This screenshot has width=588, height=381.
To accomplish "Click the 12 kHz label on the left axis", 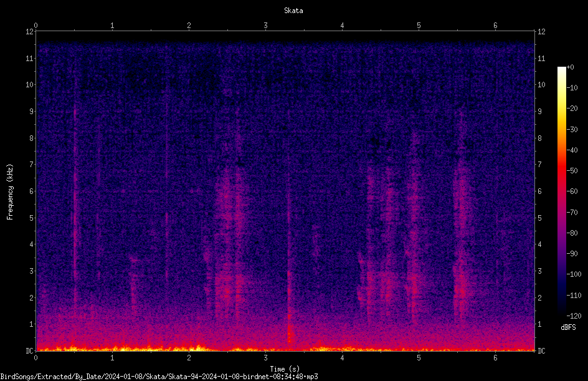I will pyautogui.click(x=29, y=32).
